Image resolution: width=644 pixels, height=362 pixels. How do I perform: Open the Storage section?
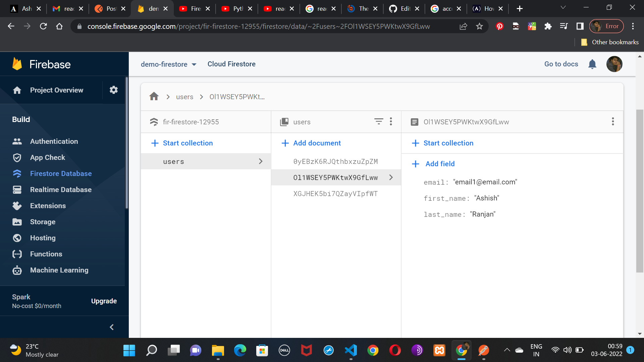coord(43,222)
